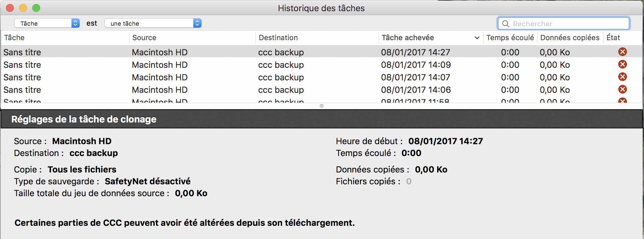Click the sort chevron in Tâche achevée column
This screenshot has height=239, width=644.
click(477, 38)
